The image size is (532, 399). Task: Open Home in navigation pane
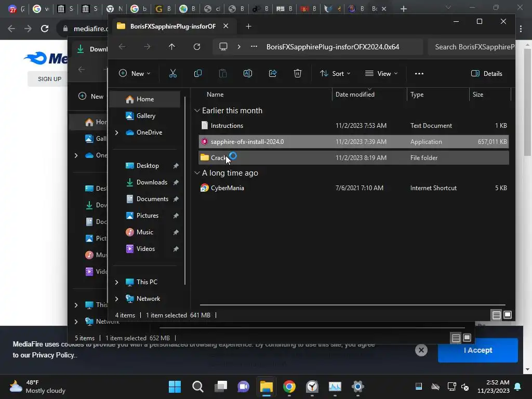pyautogui.click(x=145, y=99)
